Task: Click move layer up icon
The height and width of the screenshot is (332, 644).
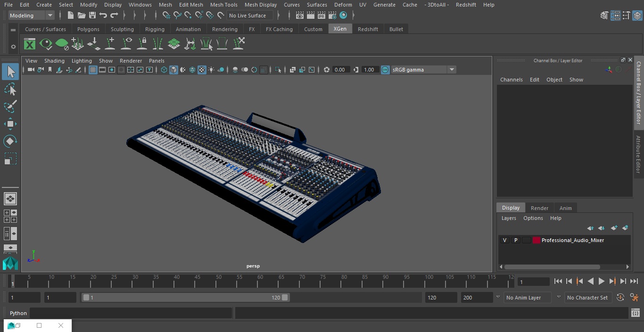Action: 590,228
